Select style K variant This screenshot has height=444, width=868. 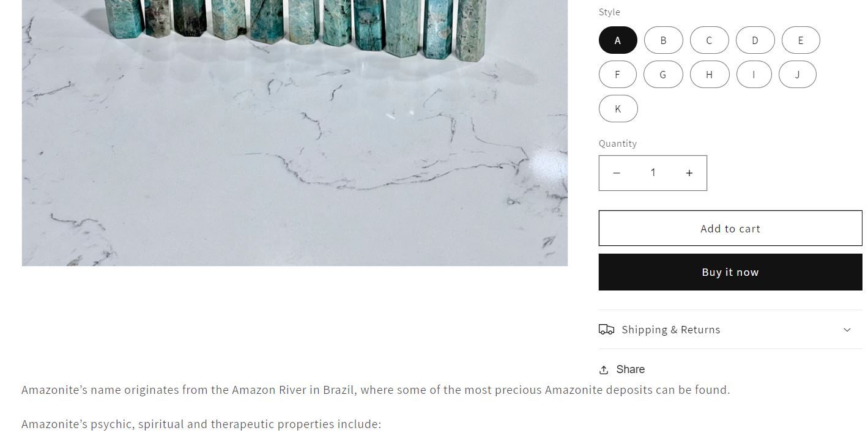tap(618, 109)
